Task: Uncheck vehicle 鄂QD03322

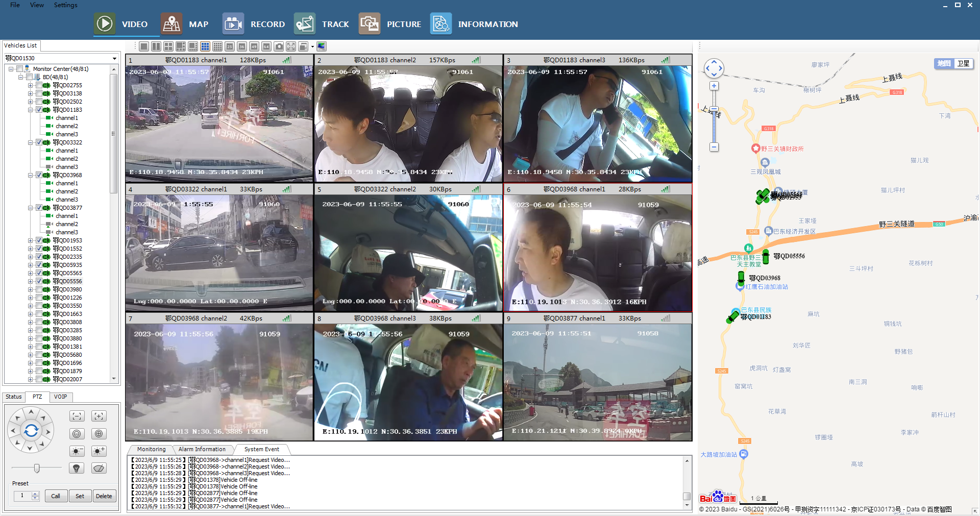Action: click(x=39, y=142)
